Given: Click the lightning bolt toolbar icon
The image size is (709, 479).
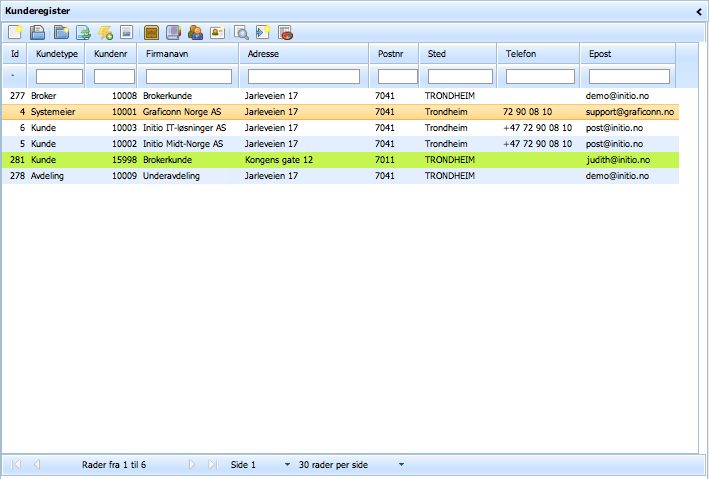Looking at the screenshot, I should tap(105, 32).
